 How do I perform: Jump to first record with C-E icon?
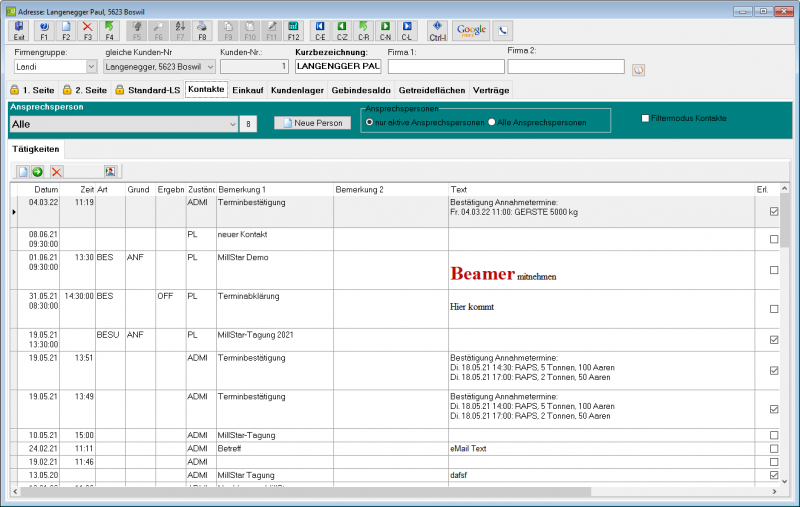tap(320, 31)
